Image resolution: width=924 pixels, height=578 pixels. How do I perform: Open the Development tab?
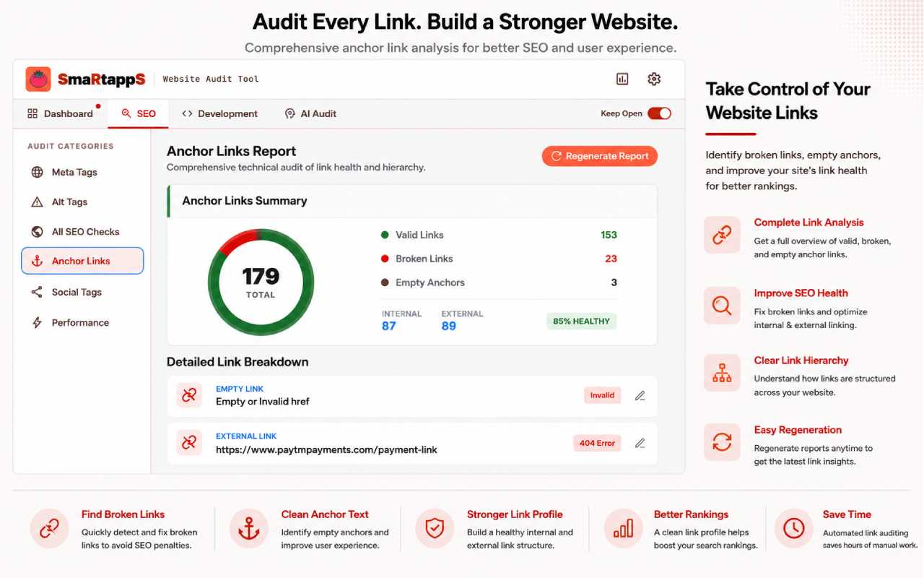(x=219, y=113)
